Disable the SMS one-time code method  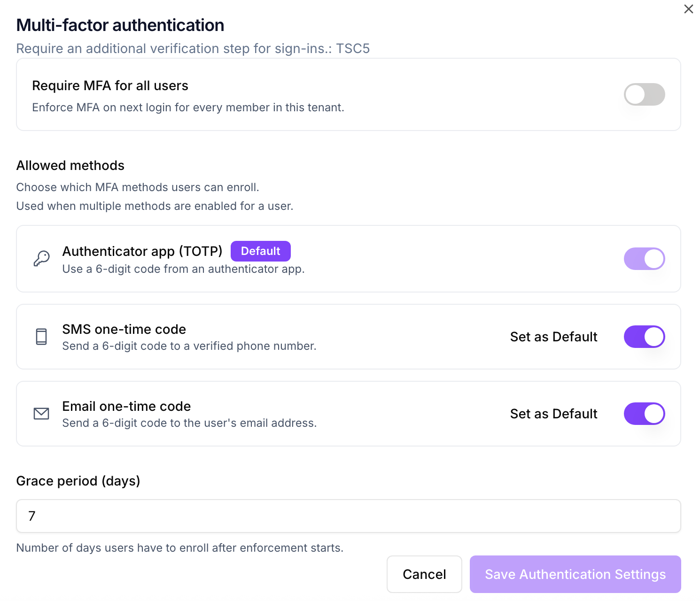[x=644, y=337]
